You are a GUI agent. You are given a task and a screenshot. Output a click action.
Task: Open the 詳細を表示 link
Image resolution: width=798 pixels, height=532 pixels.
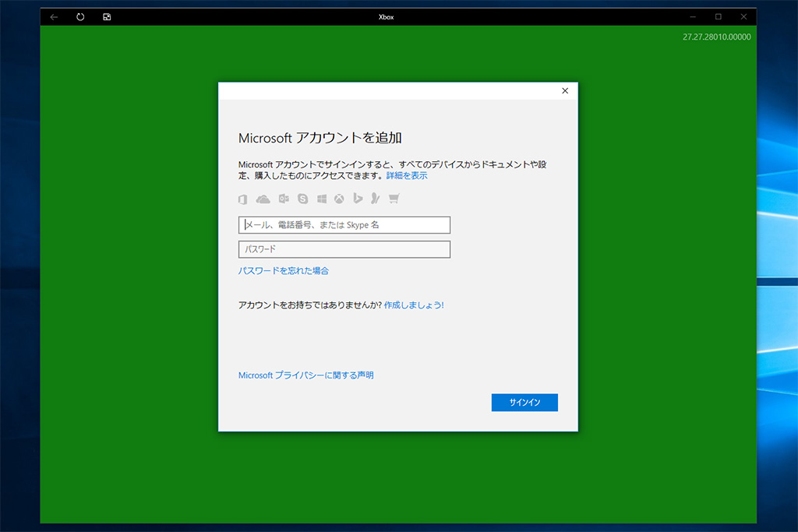[407, 175]
